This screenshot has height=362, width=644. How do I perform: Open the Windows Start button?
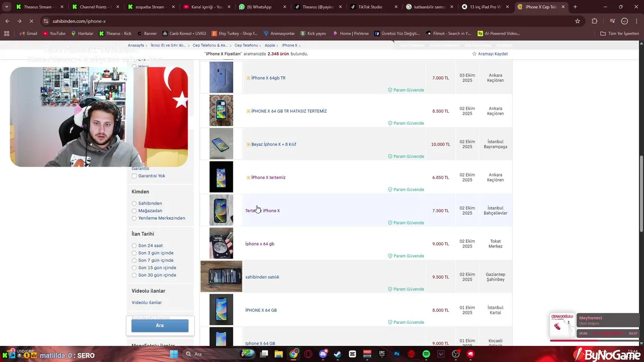coord(174,354)
